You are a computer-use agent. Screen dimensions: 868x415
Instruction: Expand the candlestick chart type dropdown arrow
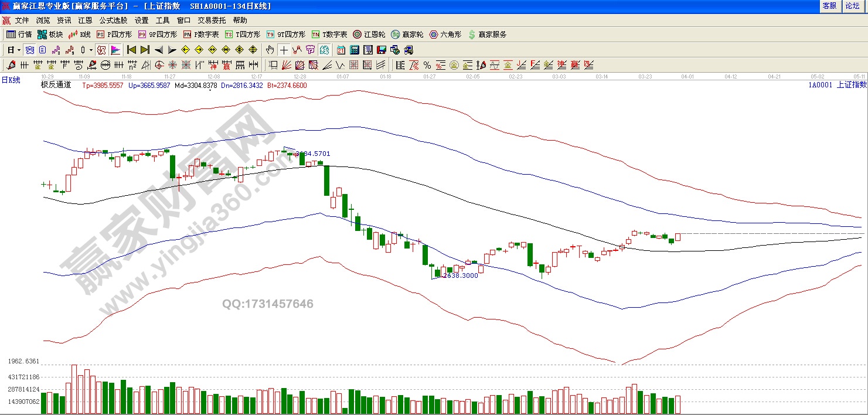click(91, 50)
